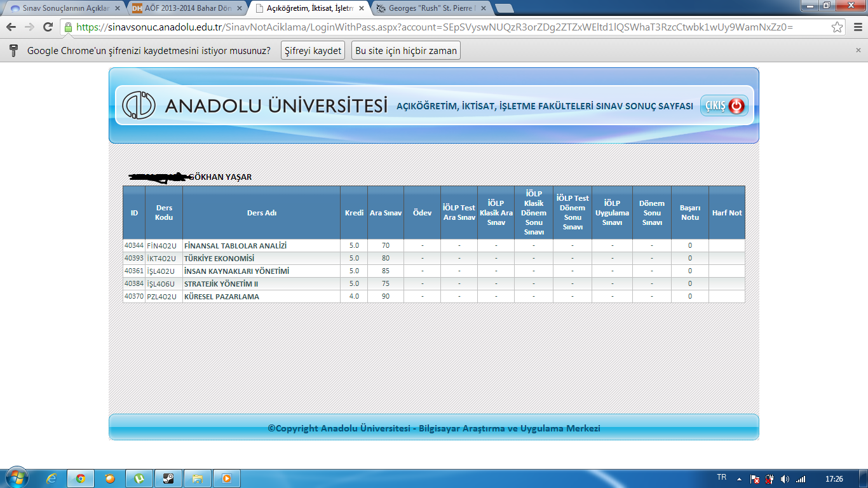Click the Ders Kodu column header
The height and width of the screenshot is (488, 868).
coord(164,213)
